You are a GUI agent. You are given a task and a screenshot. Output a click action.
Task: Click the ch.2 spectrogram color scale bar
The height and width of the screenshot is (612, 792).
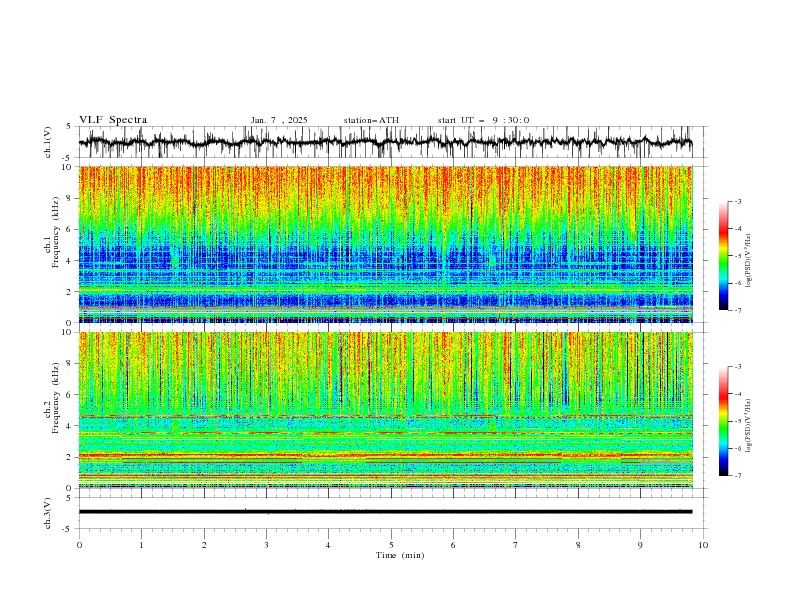tap(723, 421)
